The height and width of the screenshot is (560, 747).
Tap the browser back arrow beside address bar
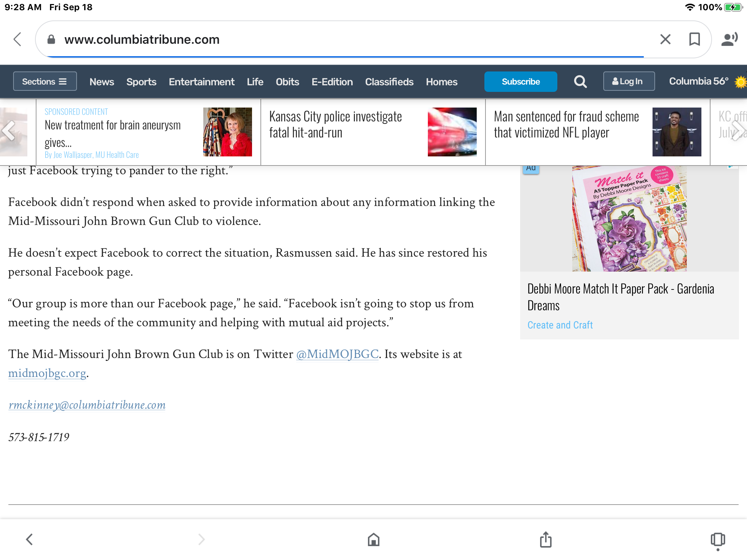(18, 39)
